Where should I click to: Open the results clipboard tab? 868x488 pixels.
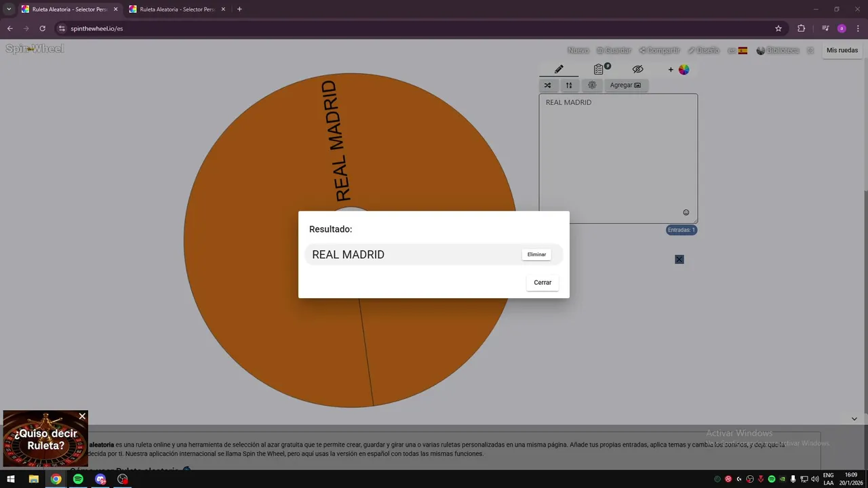tap(598, 69)
